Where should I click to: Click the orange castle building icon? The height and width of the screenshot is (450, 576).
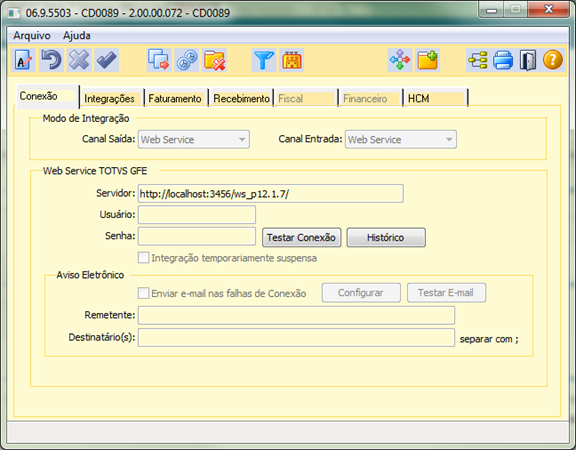pyautogui.click(x=292, y=60)
